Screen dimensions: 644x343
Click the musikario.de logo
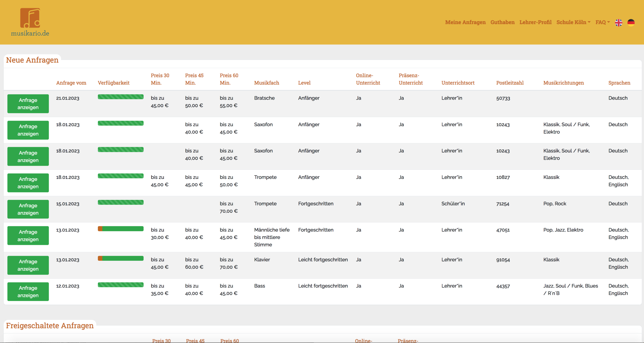pyautogui.click(x=30, y=22)
